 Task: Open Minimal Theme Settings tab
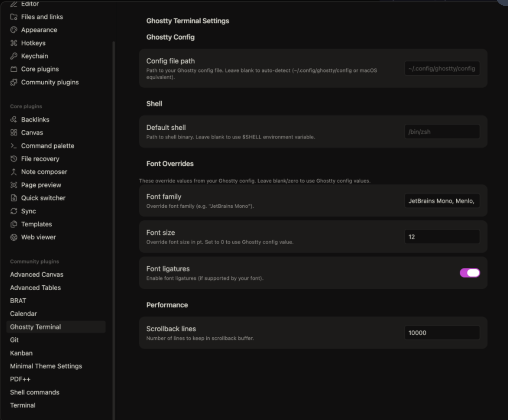56,366
